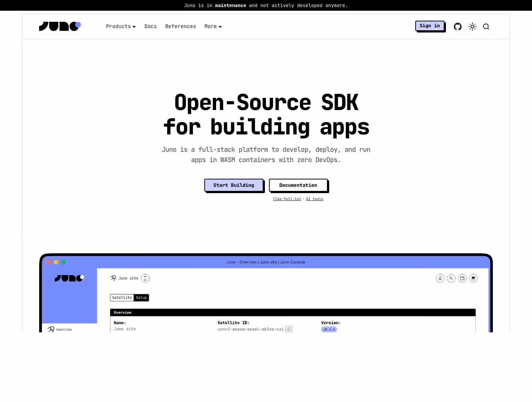Viewport: 532px width, 401px height.
Task: Click the Satellite ID value "ucnx3-aqaaa-aaaal-ab3ea-cai"
Action: click(251, 329)
